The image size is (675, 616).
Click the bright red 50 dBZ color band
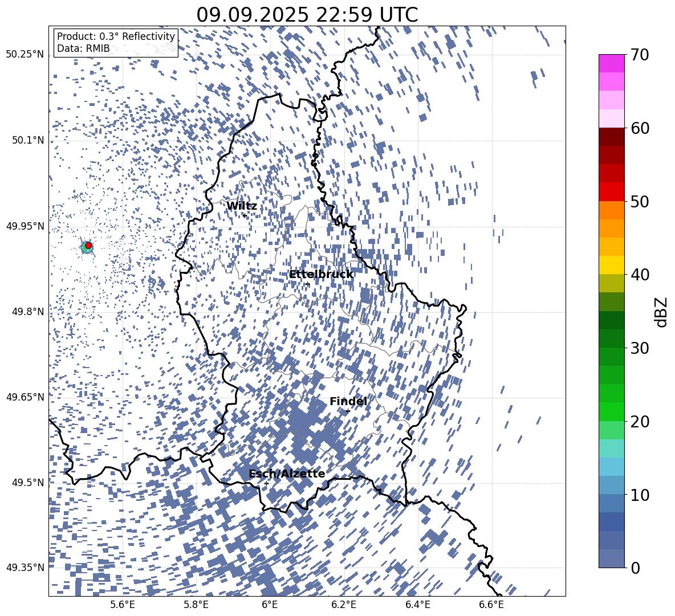pos(611,192)
